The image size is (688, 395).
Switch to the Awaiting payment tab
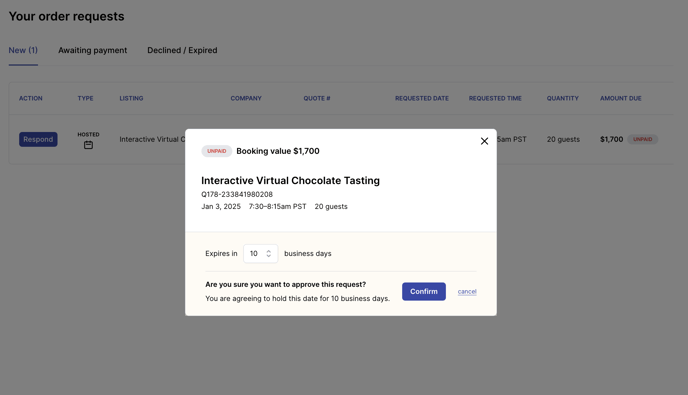(93, 50)
